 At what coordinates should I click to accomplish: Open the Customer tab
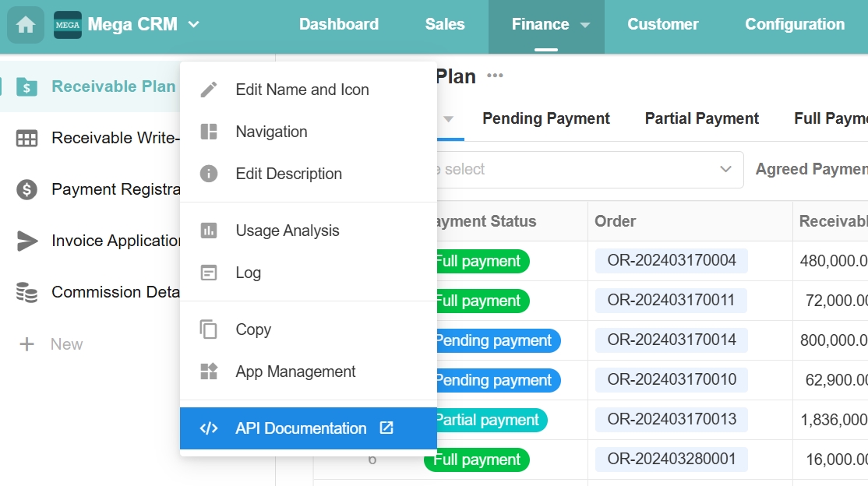(x=662, y=24)
